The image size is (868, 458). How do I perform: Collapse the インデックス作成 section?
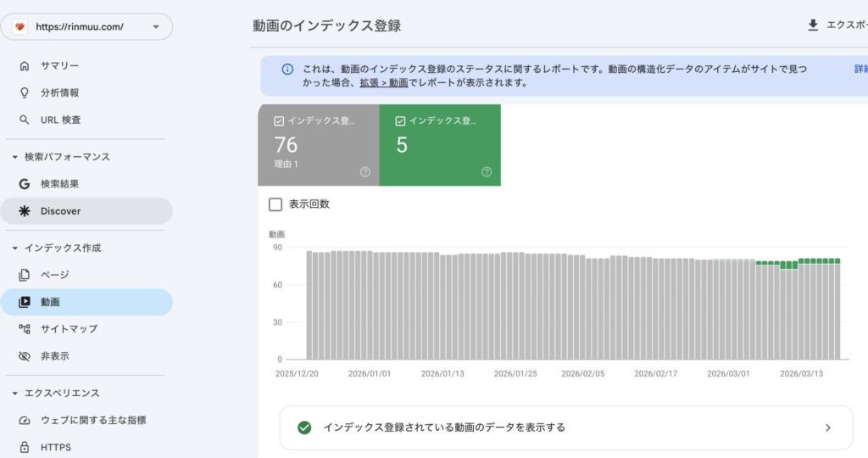(x=14, y=248)
